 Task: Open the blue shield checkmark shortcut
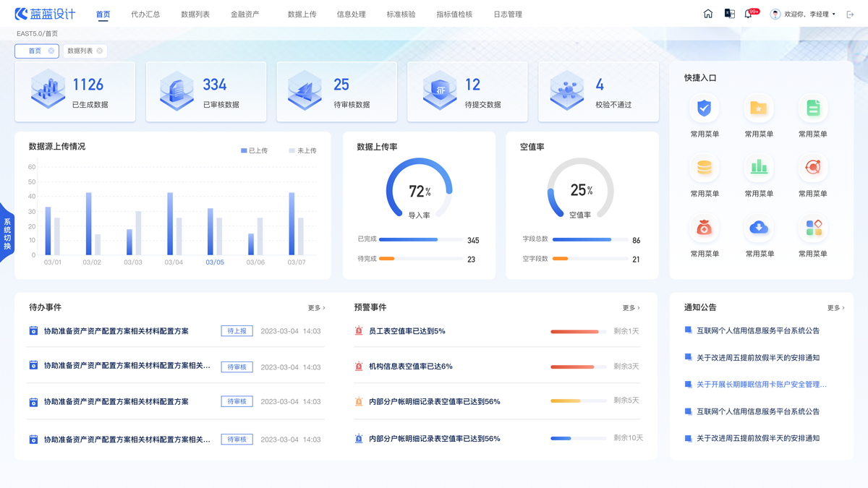704,108
